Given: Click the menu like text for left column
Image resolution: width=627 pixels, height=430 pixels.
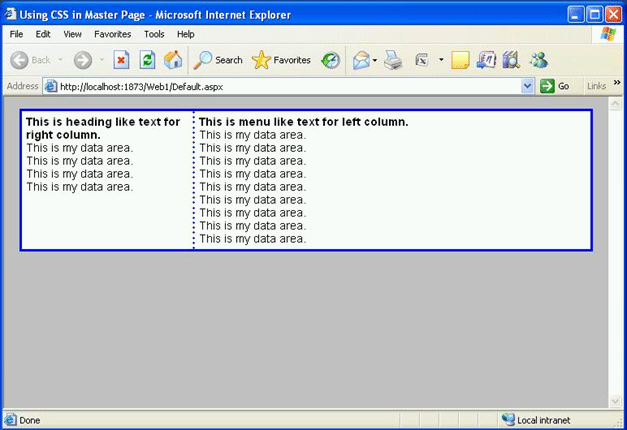Looking at the screenshot, I should [x=304, y=122].
